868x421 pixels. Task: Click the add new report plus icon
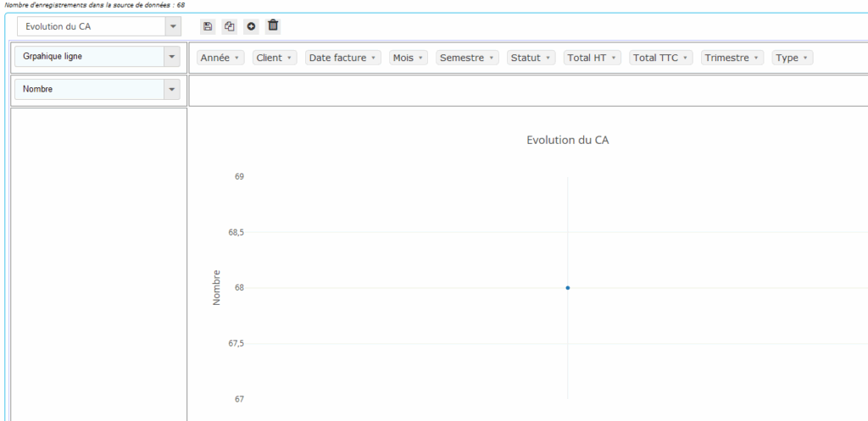click(x=251, y=26)
